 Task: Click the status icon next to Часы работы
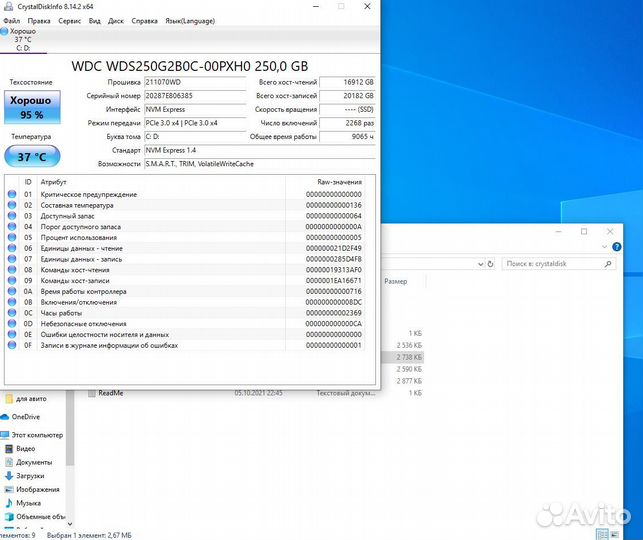click(x=12, y=313)
